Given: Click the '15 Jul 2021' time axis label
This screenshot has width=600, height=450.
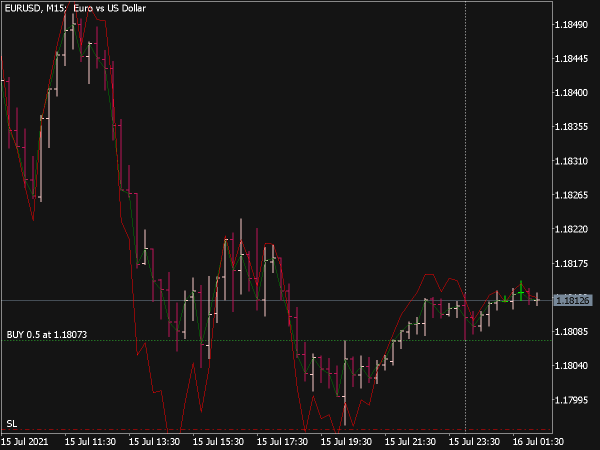Looking at the screenshot, I should [x=25, y=442].
